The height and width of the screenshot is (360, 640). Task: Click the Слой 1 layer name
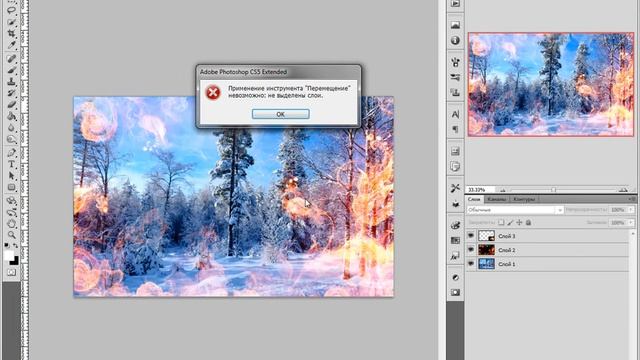(x=507, y=264)
